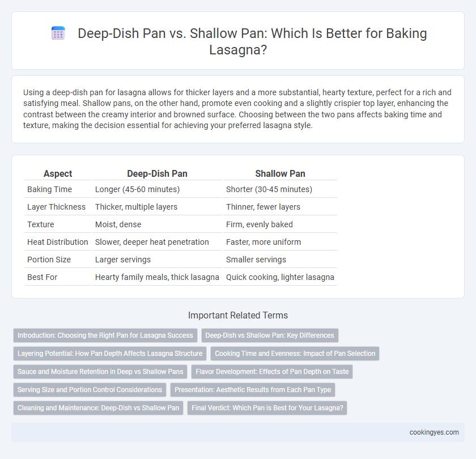Viewport: 476px width, 459px height.
Task: Click the 'Hearty family meals, thick lasagna' cell
Action: (x=157, y=277)
